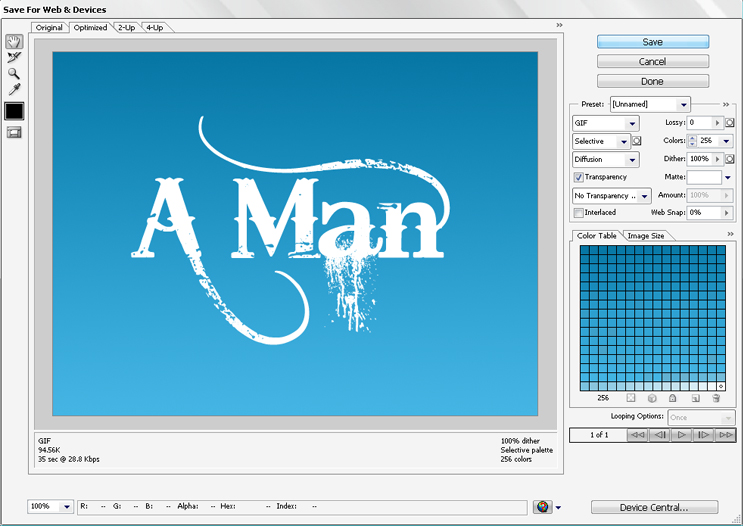
Task: Toggle slices visibility icon
Action: tap(14, 132)
